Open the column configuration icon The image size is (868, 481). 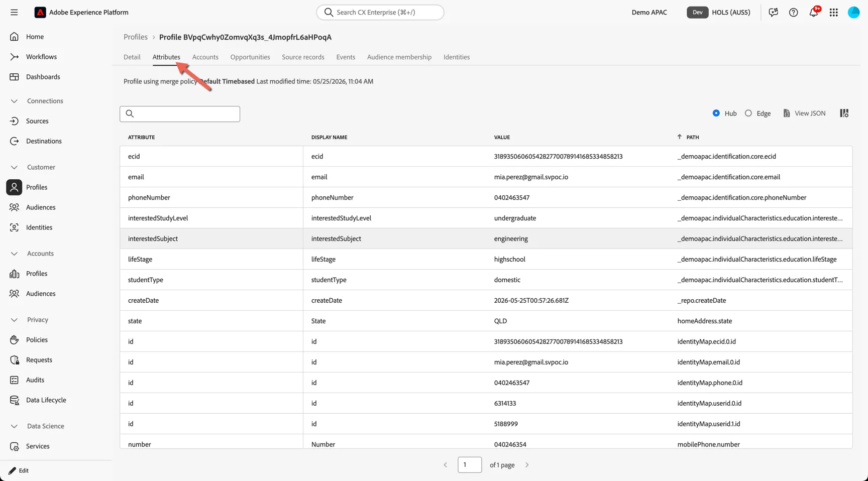[844, 113]
